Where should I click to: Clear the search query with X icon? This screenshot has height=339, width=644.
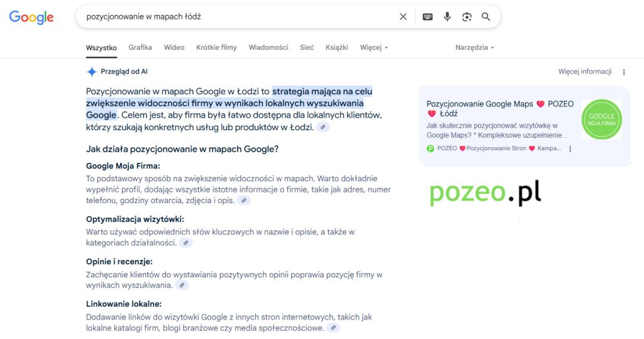pyautogui.click(x=403, y=16)
